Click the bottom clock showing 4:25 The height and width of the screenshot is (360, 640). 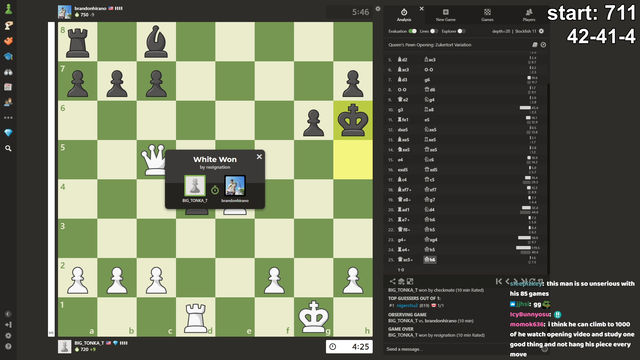[x=349, y=347]
